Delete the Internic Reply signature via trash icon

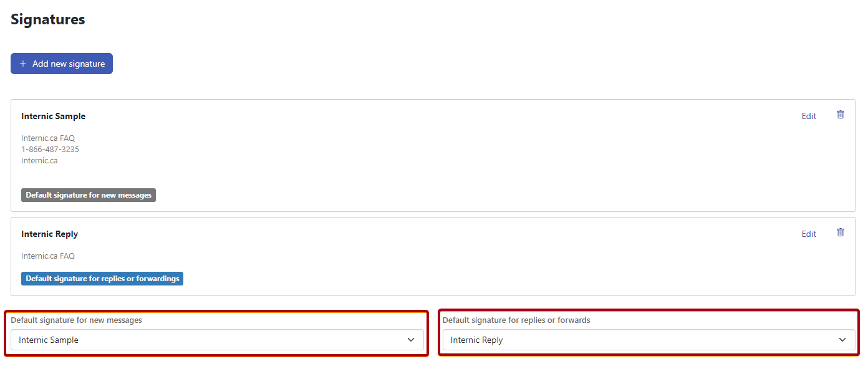(841, 233)
